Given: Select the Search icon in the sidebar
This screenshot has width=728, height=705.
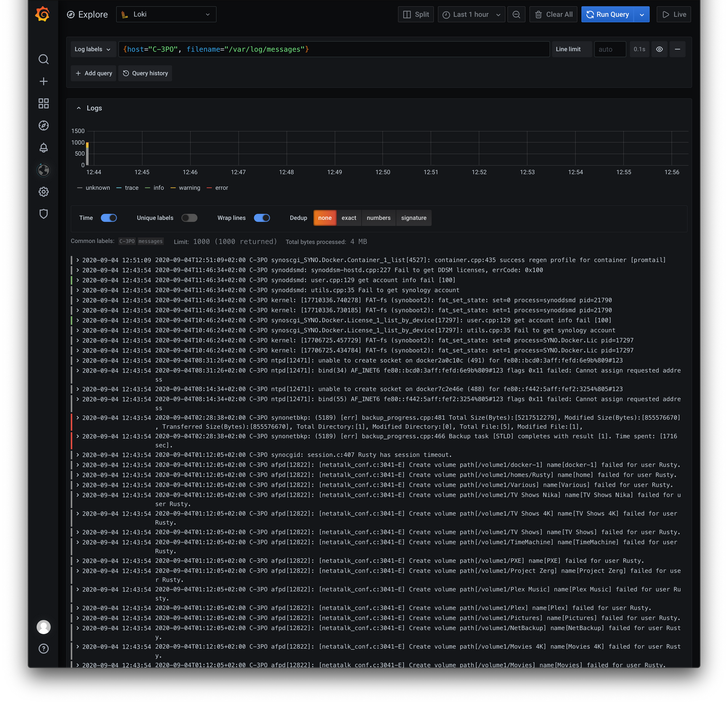Looking at the screenshot, I should [43, 59].
